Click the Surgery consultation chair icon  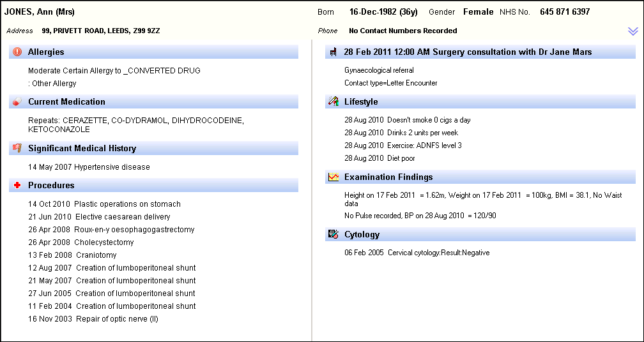pyautogui.click(x=333, y=52)
